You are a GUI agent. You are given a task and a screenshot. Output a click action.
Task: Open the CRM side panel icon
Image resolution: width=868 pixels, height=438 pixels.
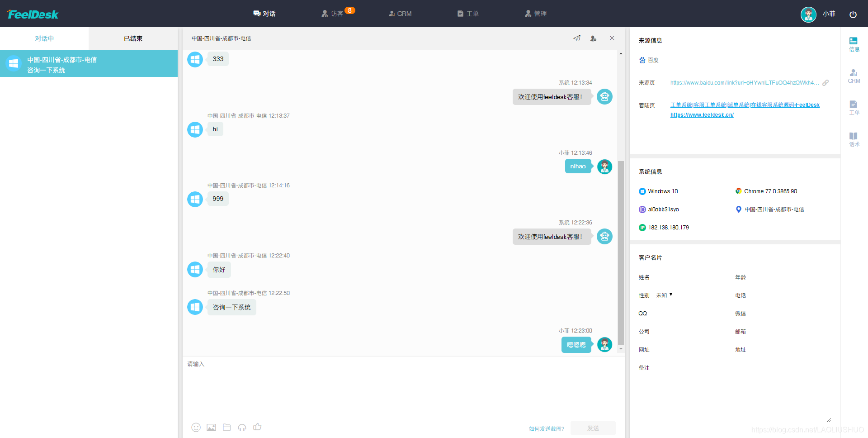click(854, 76)
